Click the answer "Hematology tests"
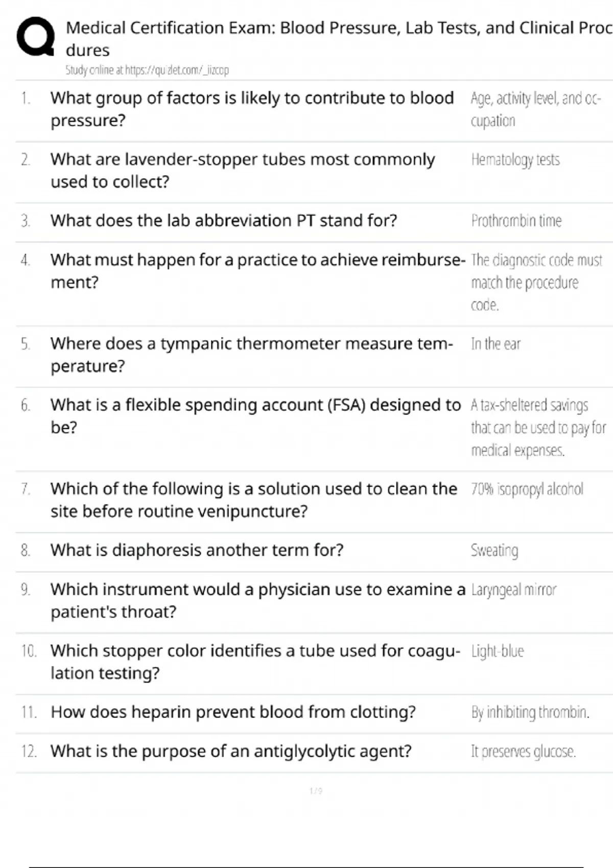 click(515, 160)
